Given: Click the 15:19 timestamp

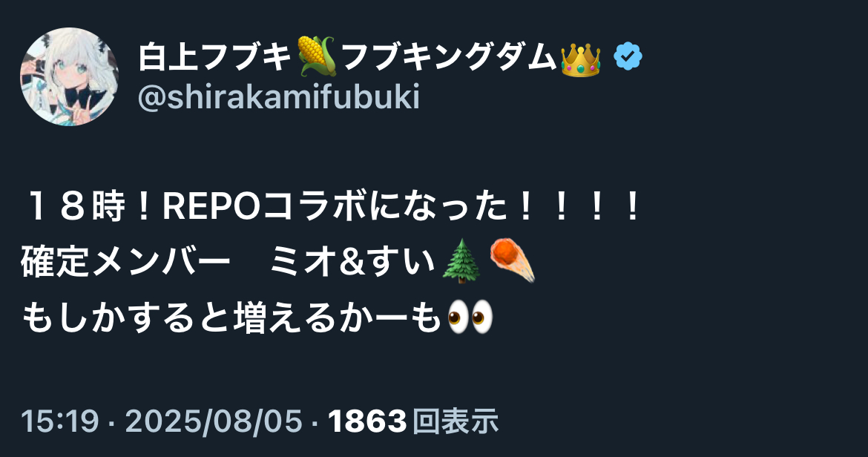Looking at the screenshot, I should click(x=60, y=421).
